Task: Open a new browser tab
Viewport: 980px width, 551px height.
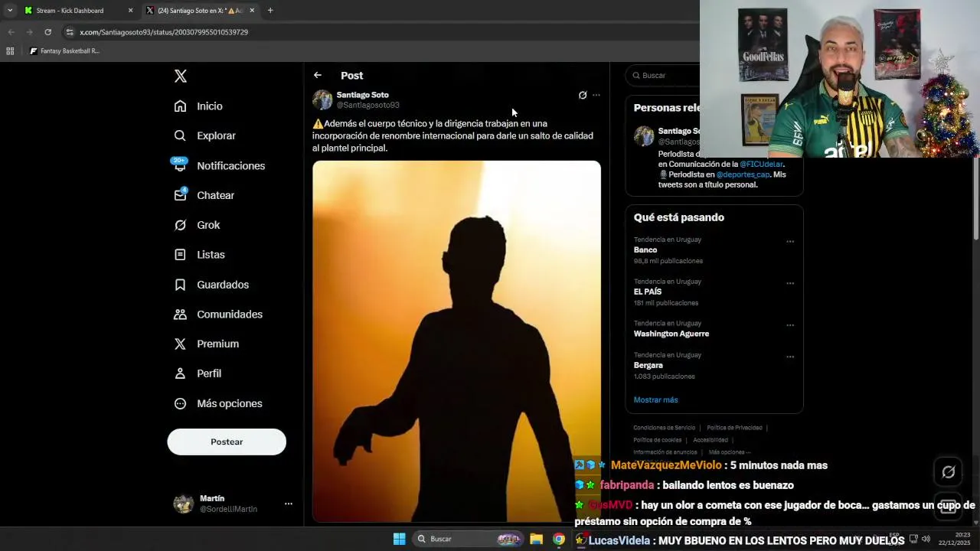Action: [x=270, y=11]
